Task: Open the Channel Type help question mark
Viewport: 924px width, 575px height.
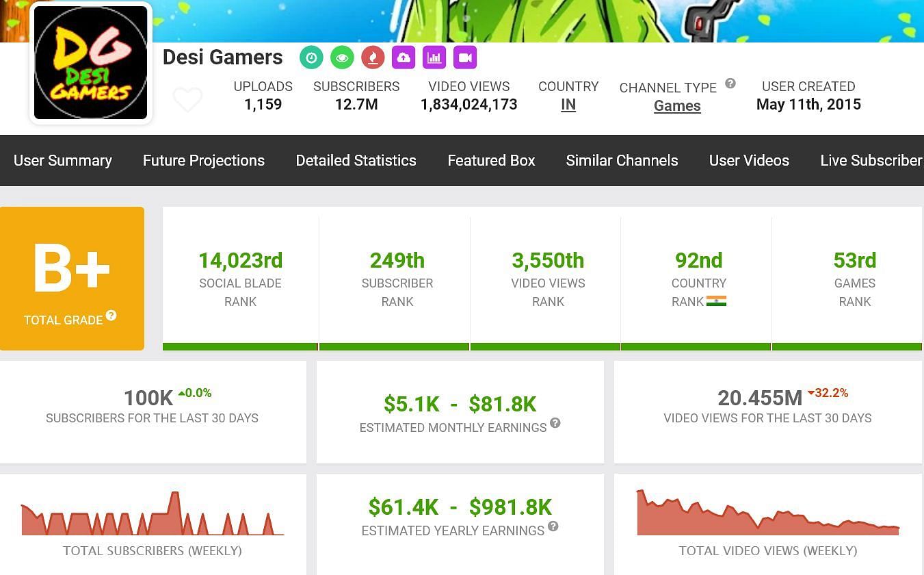Action: (730, 84)
